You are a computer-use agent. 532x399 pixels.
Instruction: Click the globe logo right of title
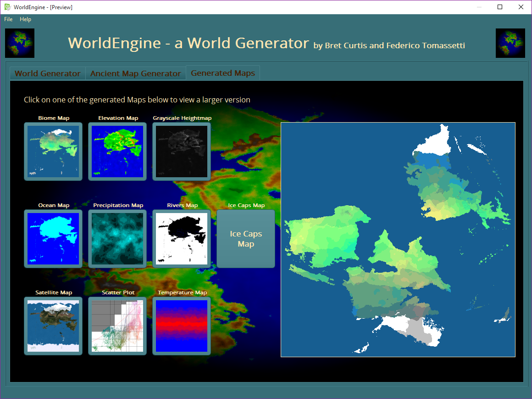[510, 43]
